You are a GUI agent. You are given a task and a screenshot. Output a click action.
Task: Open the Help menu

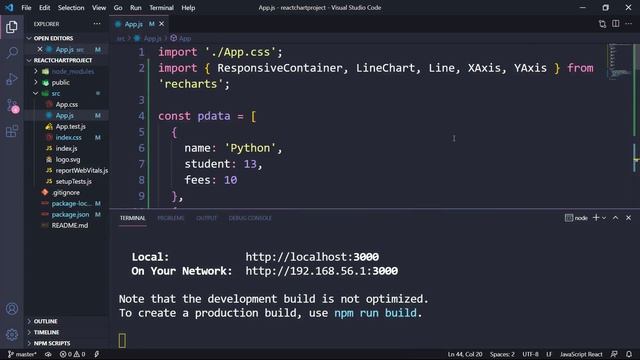pyautogui.click(x=188, y=7)
